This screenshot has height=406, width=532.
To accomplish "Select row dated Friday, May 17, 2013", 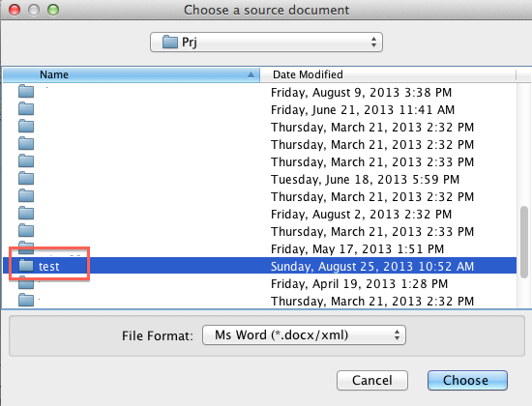I will tap(259, 248).
